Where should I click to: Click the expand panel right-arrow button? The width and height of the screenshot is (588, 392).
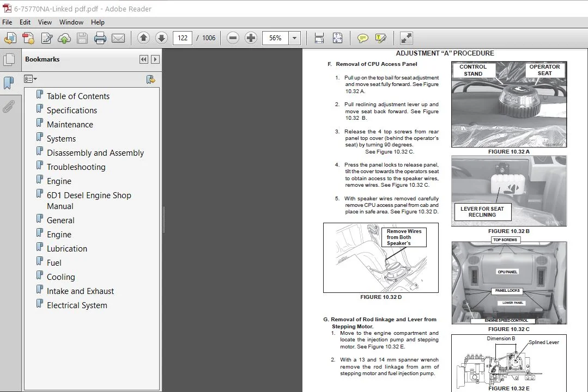[155, 59]
